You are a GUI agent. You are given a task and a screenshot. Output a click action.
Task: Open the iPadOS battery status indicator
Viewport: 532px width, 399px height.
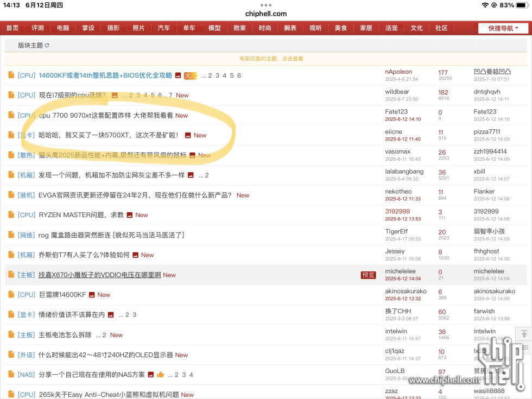pos(522,5)
